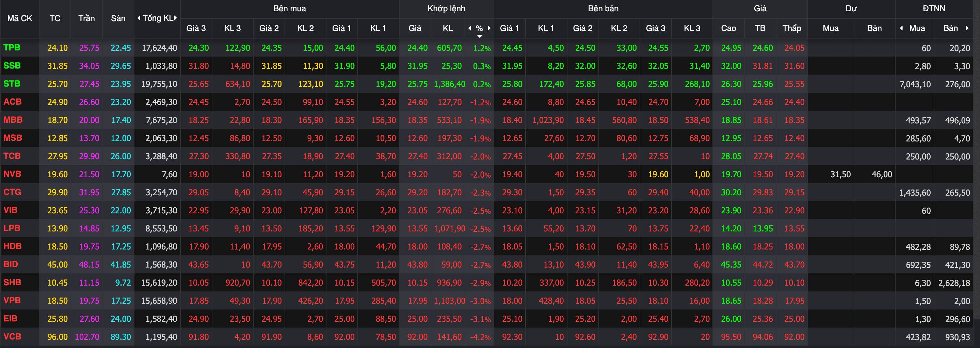Click STB total volume 19,755,10
The image size is (980, 348).
[159, 84]
